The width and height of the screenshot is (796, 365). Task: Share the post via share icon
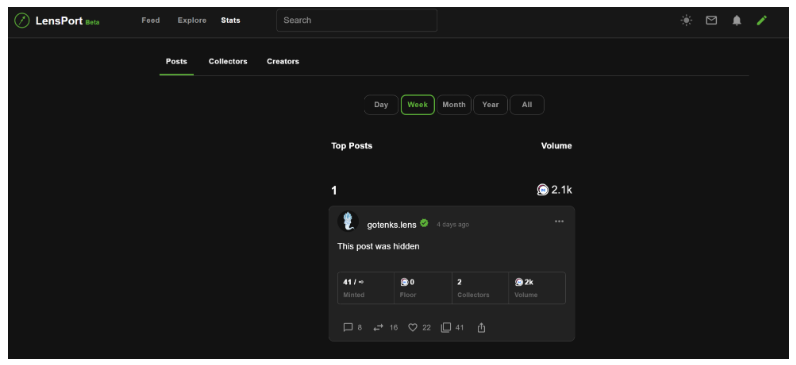coord(481,327)
